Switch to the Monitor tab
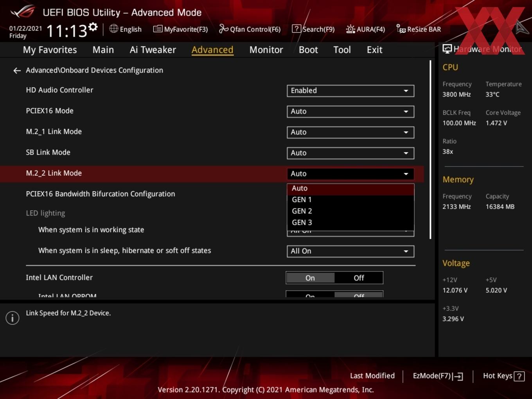 point(266,50)
